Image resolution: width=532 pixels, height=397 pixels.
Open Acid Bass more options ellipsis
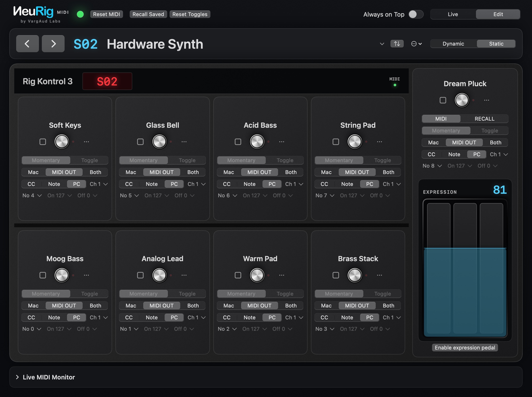282,142
